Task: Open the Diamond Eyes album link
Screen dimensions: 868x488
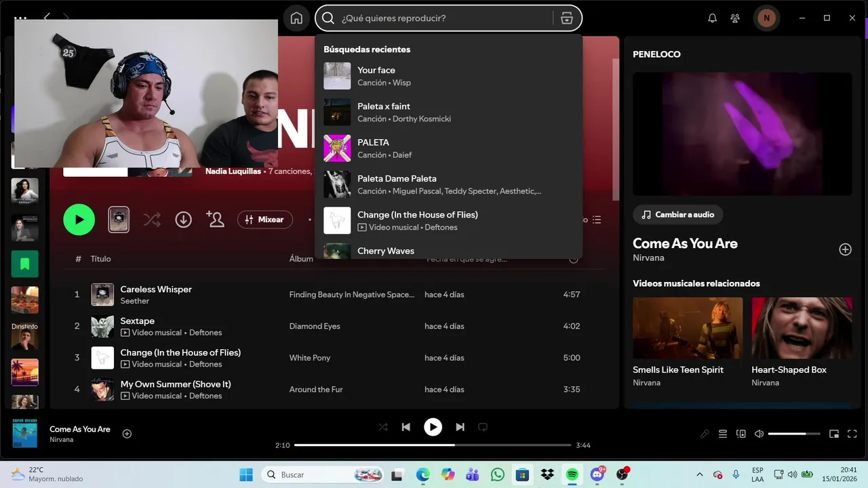Action: tap(315, 326)
